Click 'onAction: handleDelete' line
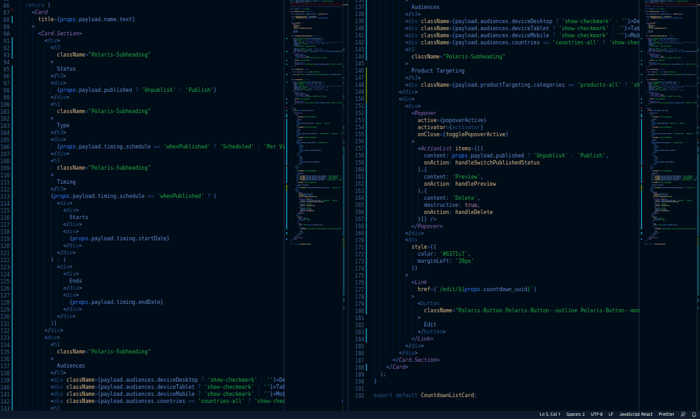Screen dimensions: 700x419 pyautogui.click(x=458, y=212)
